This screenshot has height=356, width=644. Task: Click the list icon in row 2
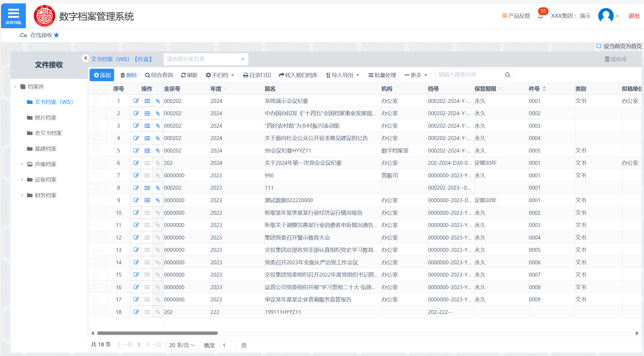coord(147,113)
